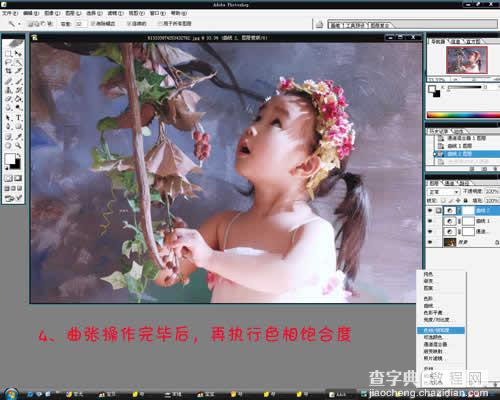This screenshot has height=400, width=500.
Task: Switch to the 直方图 Histogram tab
Action: pyautogui.click(x=473, y=41)
